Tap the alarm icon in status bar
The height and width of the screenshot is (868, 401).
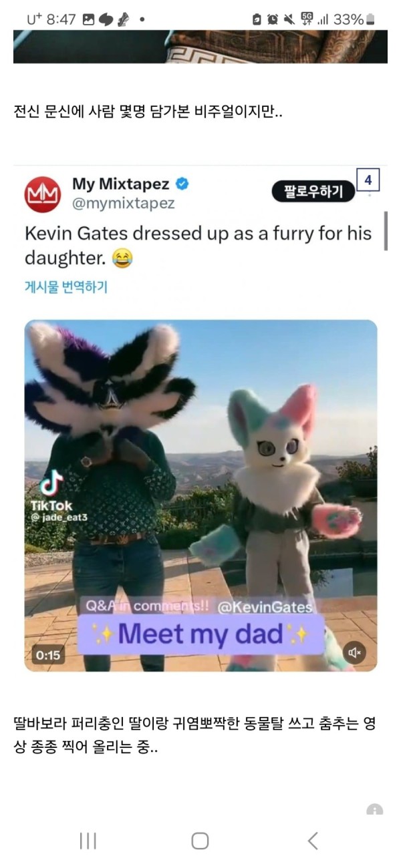pos(273,19)
